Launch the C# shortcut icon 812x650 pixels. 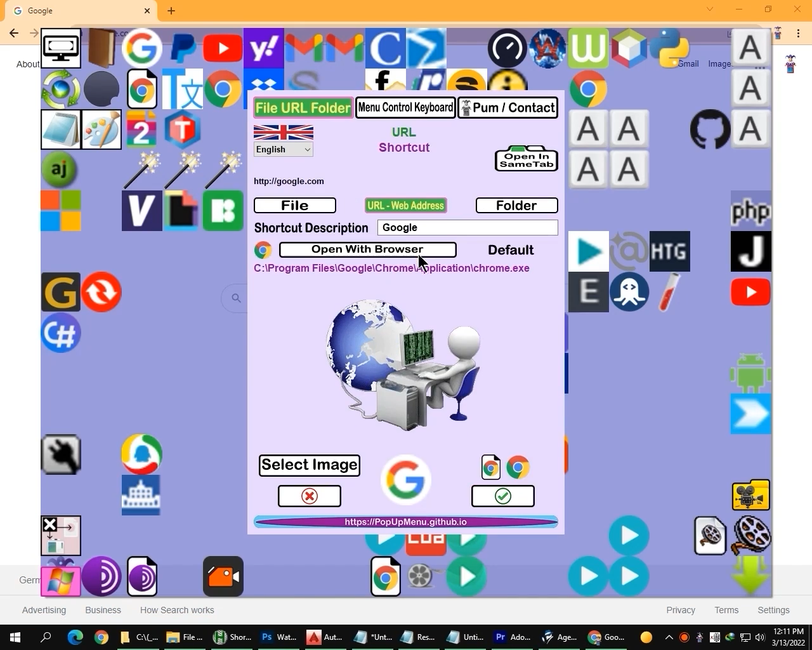61,333
